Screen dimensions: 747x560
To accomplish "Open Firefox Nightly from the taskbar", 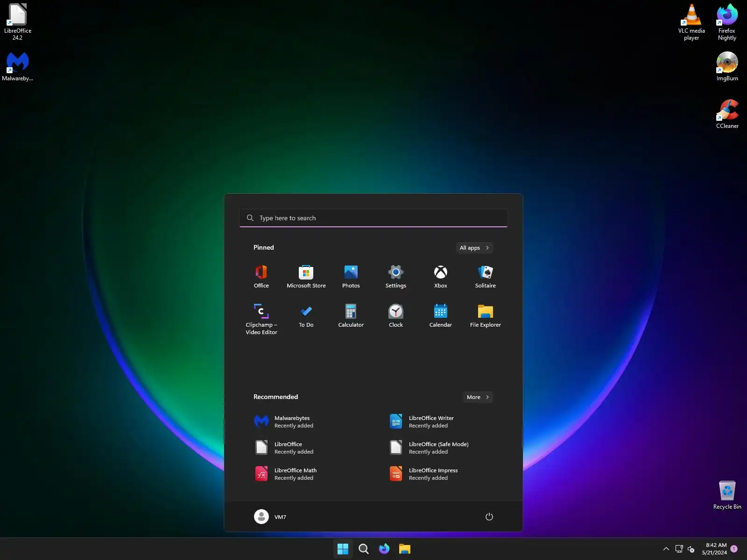I will [x=384, y=549].
